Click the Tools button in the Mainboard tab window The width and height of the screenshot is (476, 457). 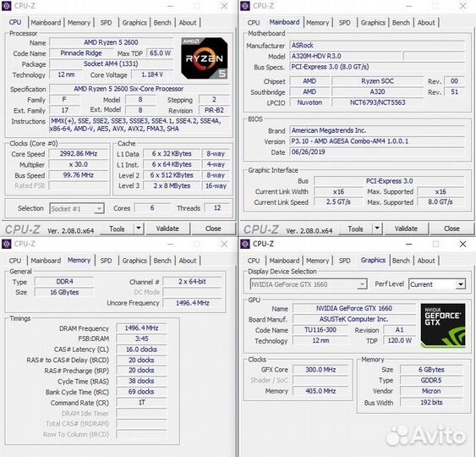355,228
